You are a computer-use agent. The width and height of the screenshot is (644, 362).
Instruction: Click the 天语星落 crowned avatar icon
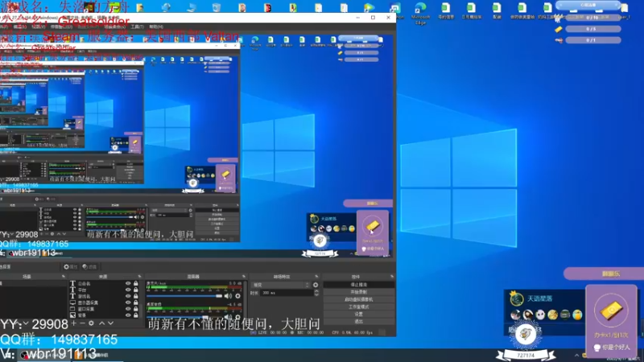point(516,298)
